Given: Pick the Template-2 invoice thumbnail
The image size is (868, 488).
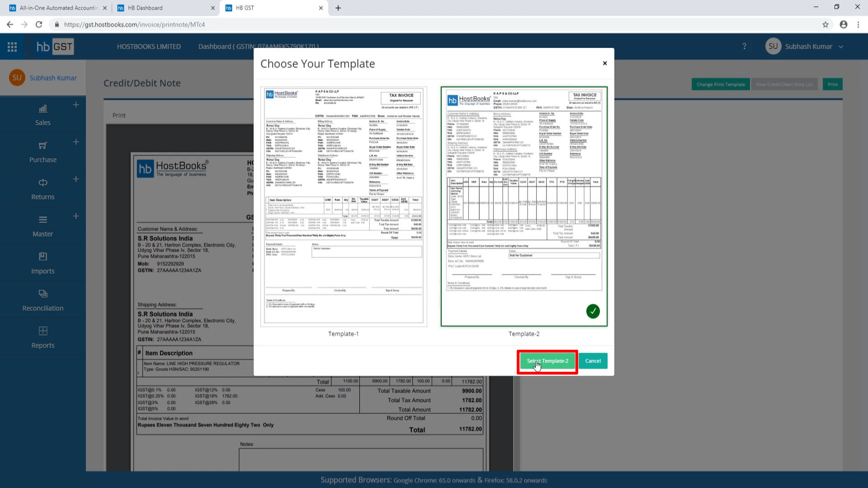Looking at the screenshot, I should pyautogui.click(x=524, y=206).
